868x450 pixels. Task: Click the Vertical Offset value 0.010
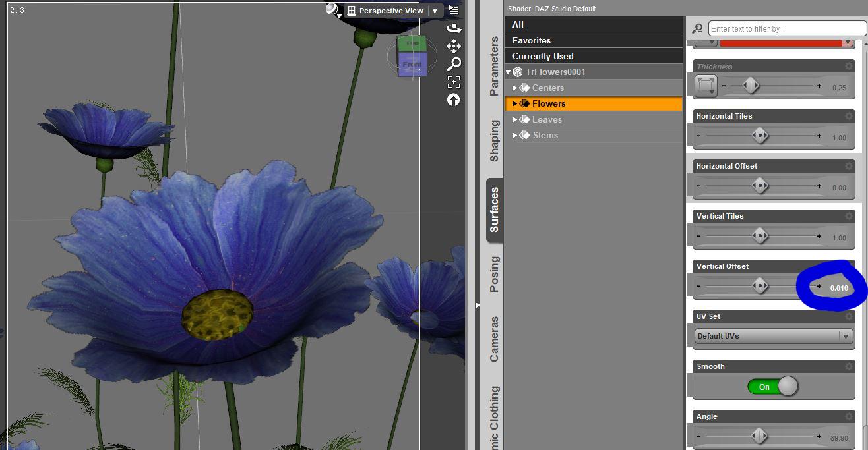[x=839, y=288]
